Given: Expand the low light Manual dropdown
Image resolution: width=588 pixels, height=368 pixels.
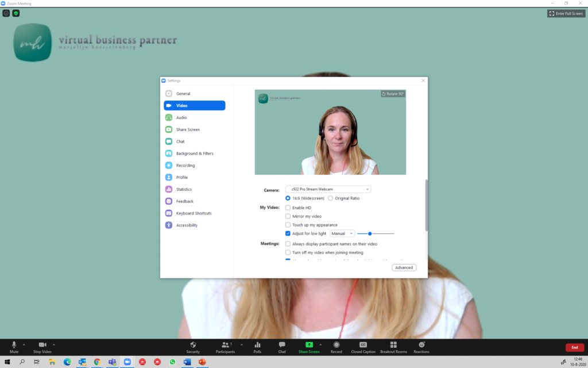Looking at the screenshot, I should [342, 233].
